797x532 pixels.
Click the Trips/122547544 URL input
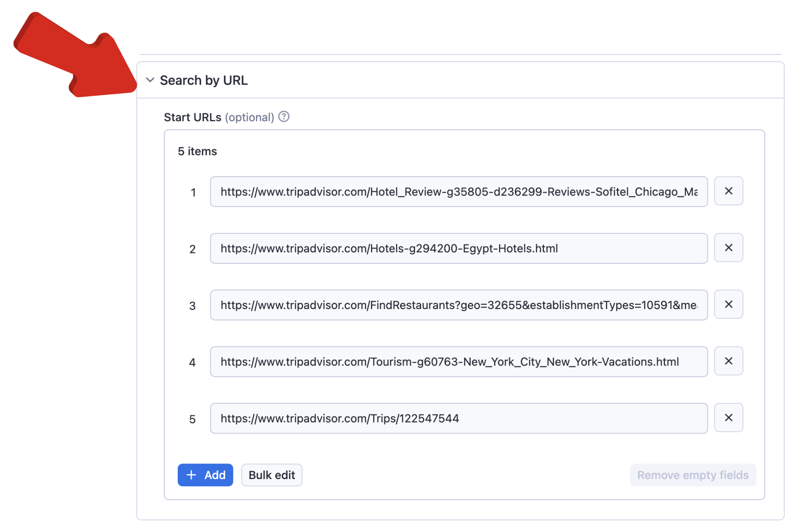[x=458, y=419]
